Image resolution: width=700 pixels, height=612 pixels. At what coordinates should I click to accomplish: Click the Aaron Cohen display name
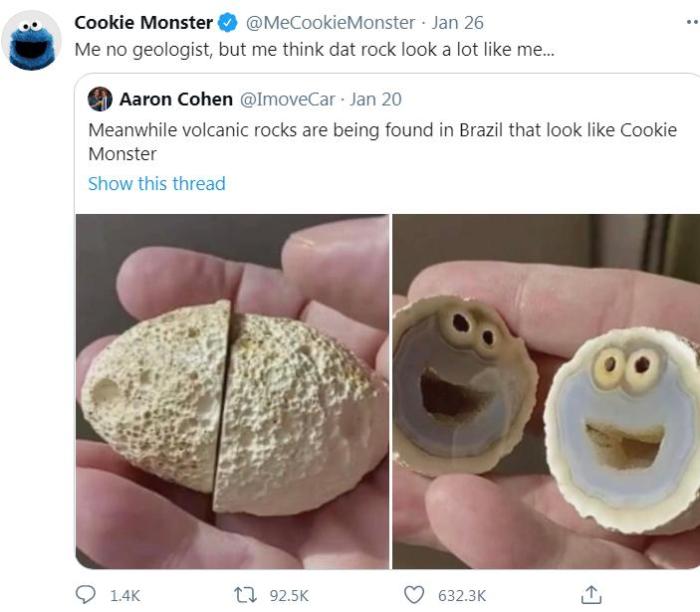pyautogui.click(x=176, y=99)
